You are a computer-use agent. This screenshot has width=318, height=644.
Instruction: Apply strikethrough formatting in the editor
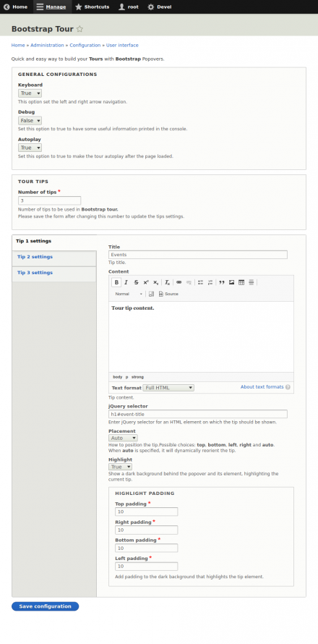point(136,282)
